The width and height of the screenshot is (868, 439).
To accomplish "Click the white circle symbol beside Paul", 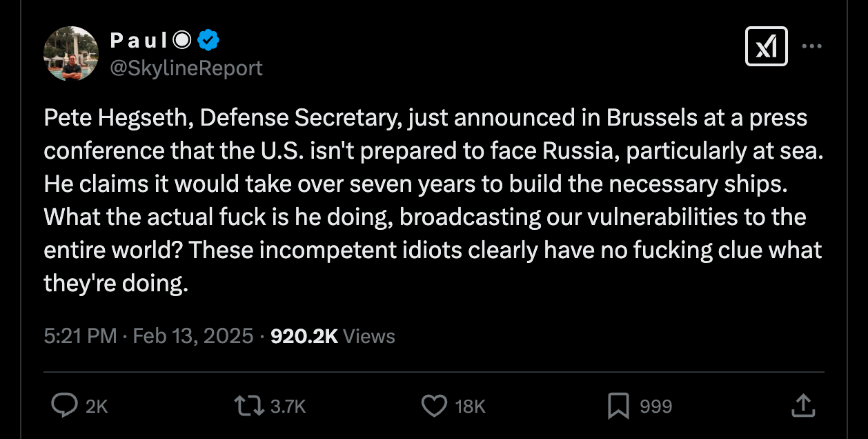I will (x=181, y=41).
